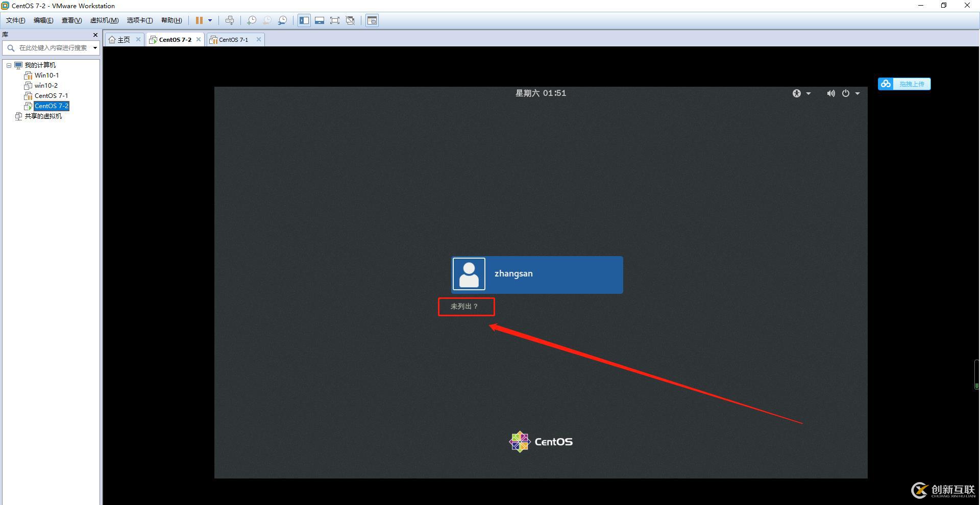980x505 pixels.
Task: Open the 虚拟机(M) menu
Action: click(x=104, y=20)
